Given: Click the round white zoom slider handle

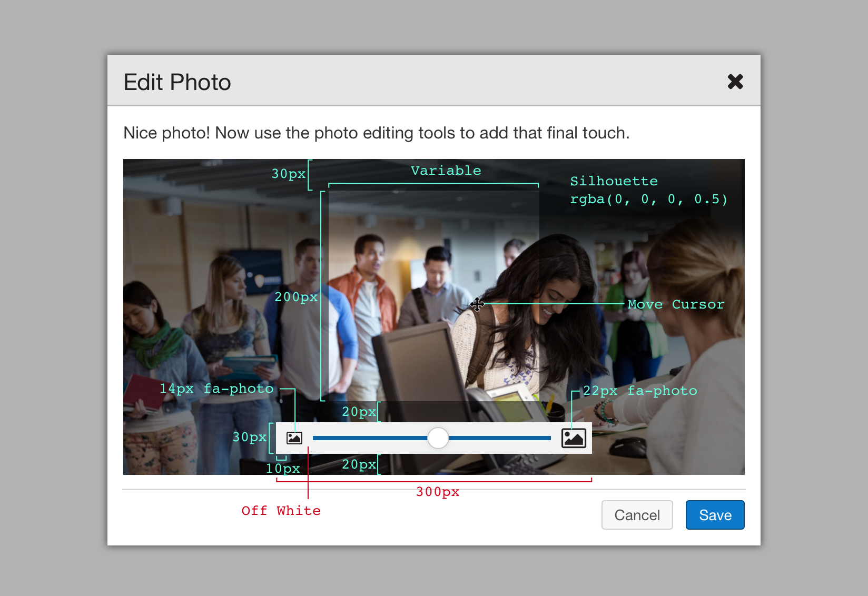Looking at the screenshot, I should click(x=438, y=438).
